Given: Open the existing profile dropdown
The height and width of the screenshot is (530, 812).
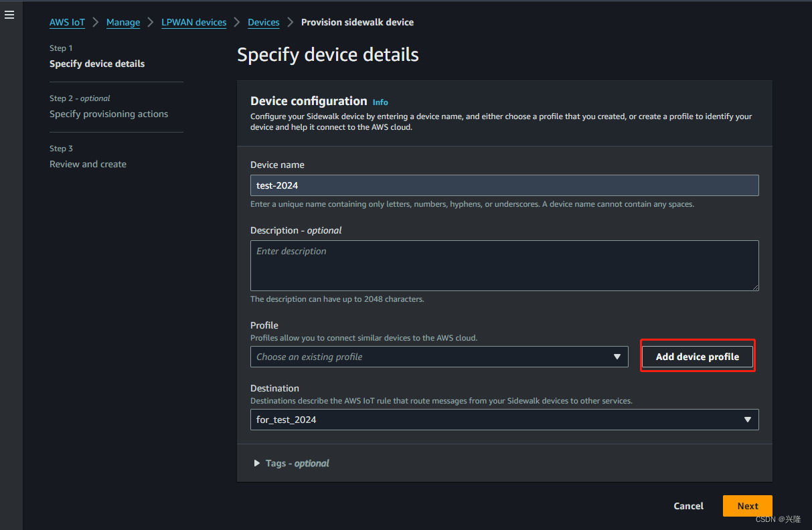Looking at the screenshot, I should [439, 357].
